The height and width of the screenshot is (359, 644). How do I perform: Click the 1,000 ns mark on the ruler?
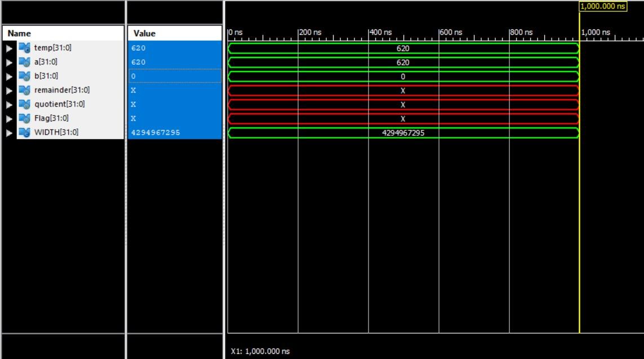pos(596,33)
